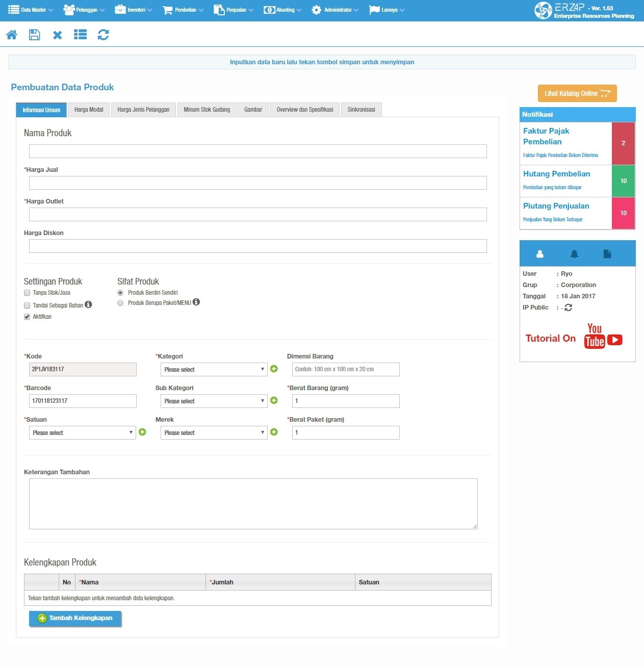Open the user profile icon panel
This screenshot has width=644, height=666.
point(540,253)
